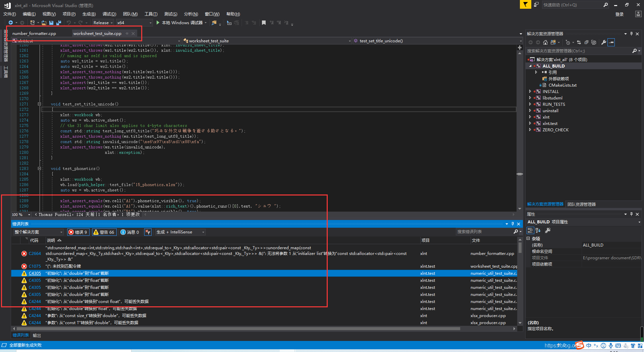
Task: Click the Save All icon in the toolbar
Action: coord(59,23)
